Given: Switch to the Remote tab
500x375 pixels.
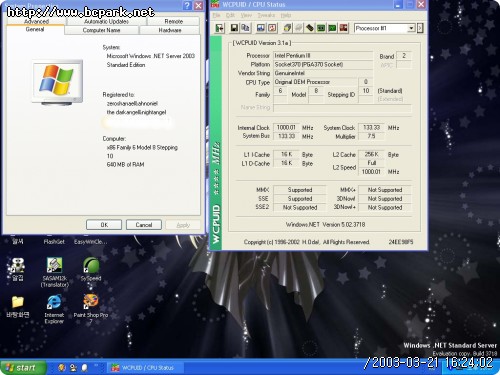Looking at the screenshot, I should (174, 21).
